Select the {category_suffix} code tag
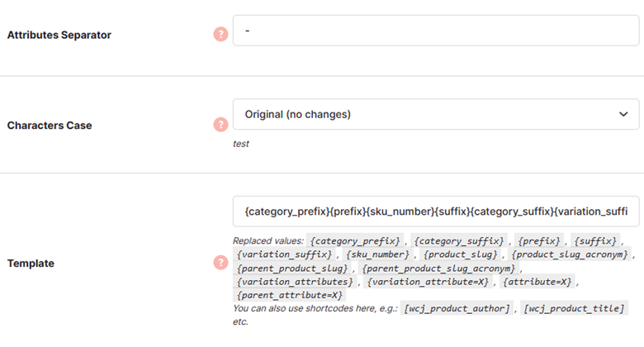 click(459, 241)
